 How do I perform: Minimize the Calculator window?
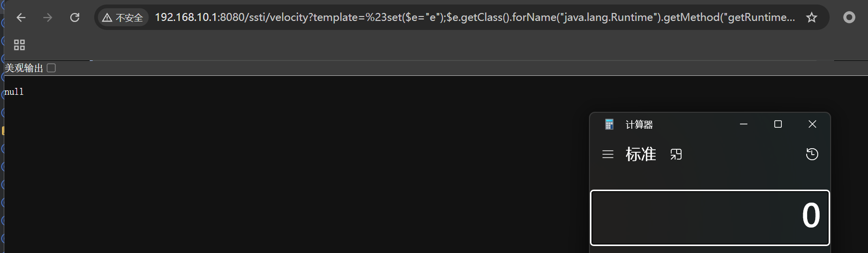pyautogui.click(x=743, y=124)
